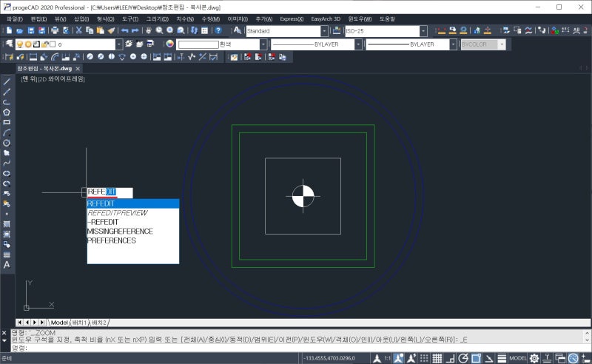
Task: Toggle object snap in status bar
Action: 476,358
